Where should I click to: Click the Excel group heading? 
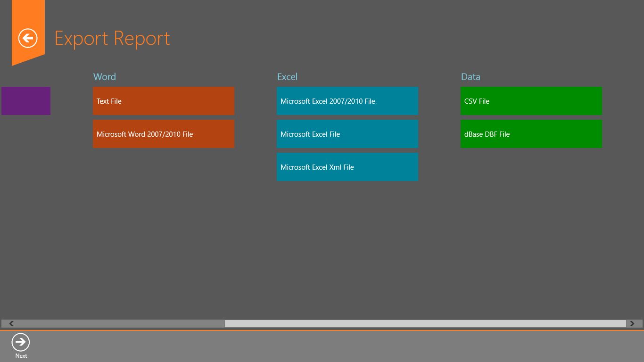tap(287, 77)
